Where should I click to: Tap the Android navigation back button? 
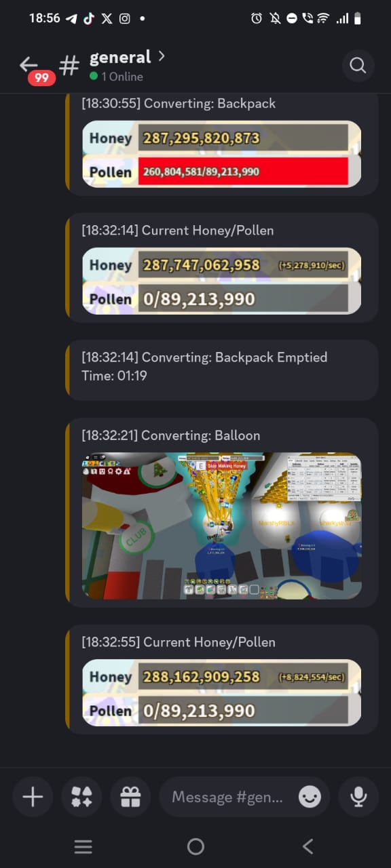coord(308,846)
